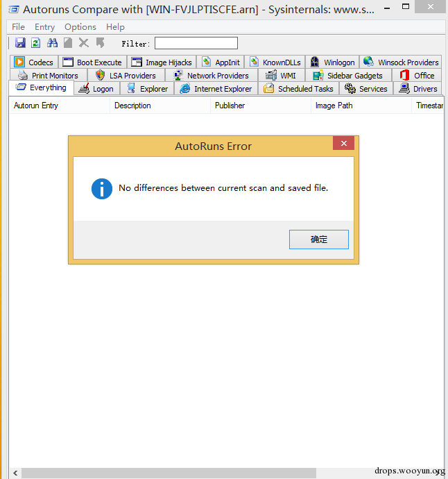
Task: Select the Print Monitors tab
Action: coord(49,76)
